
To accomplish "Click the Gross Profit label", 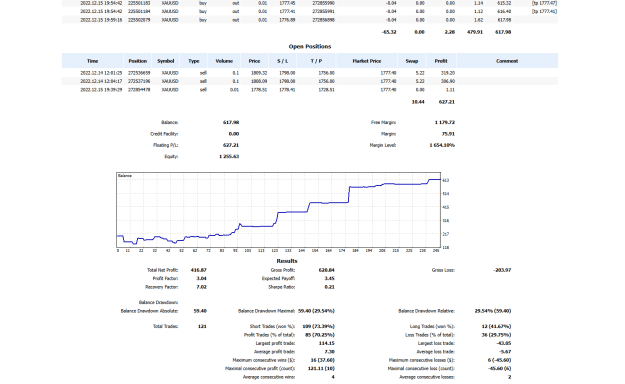I will tap(283, 270).
